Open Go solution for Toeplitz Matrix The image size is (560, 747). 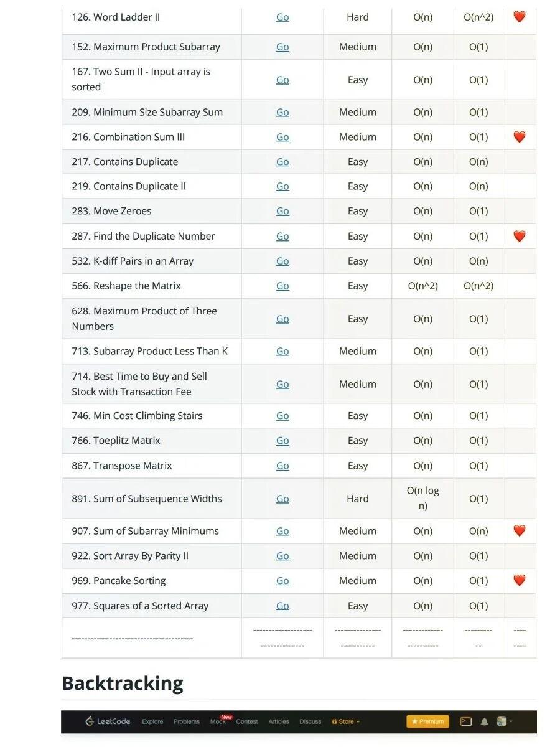tap(282, 441)
